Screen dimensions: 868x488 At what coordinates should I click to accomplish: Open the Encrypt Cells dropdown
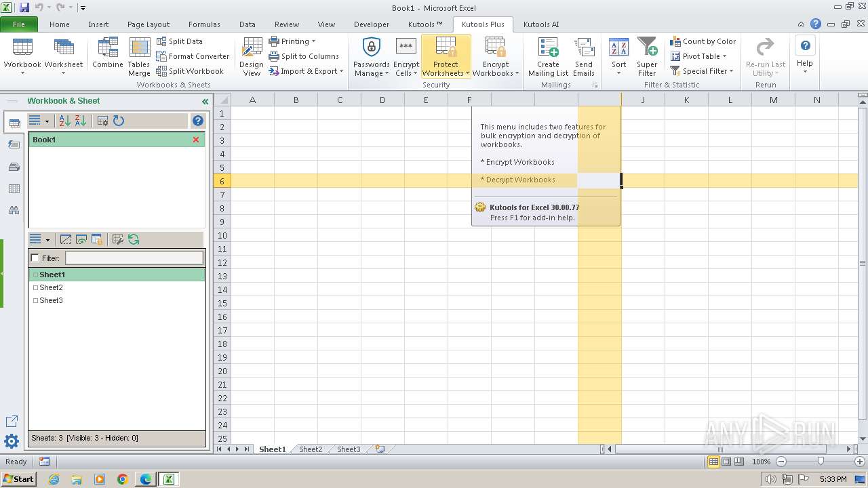pyautogui.click(x=406, y=57)
